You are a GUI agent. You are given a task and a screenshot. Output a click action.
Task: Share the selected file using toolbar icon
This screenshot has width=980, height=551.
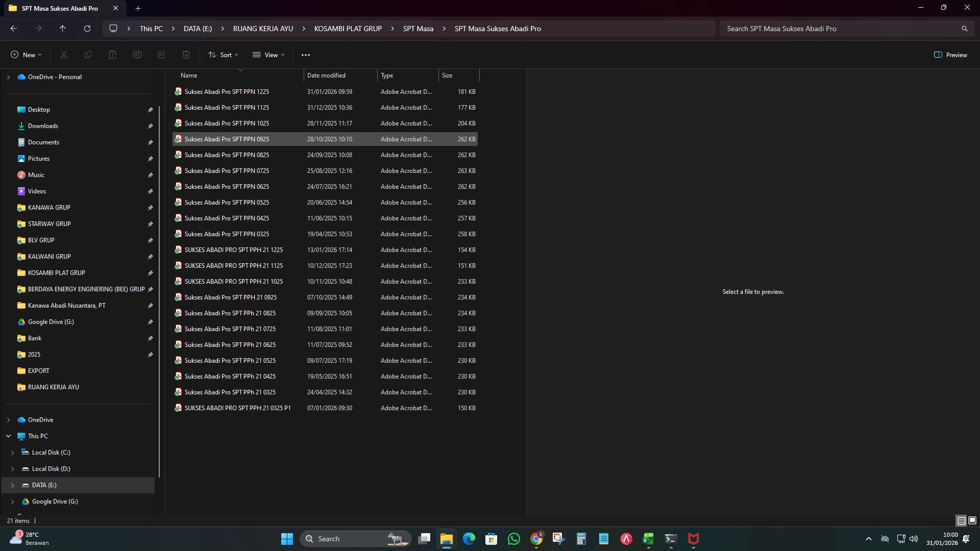(x=161, y=55)
